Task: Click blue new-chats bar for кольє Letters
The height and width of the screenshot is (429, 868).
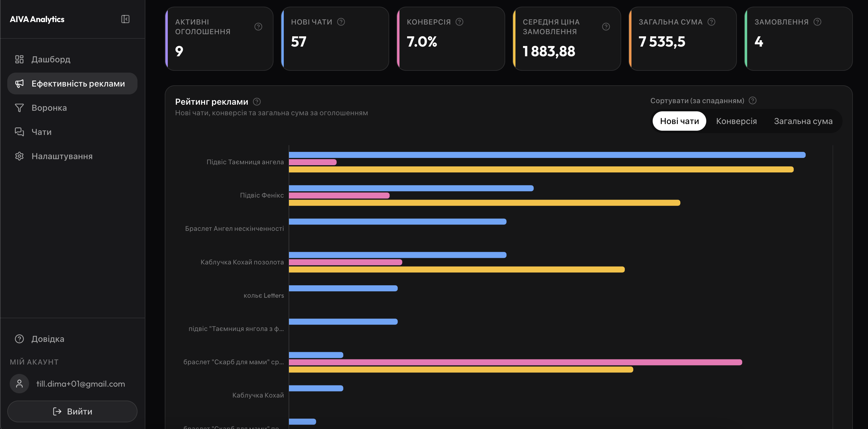Action: tap(343, 288)
